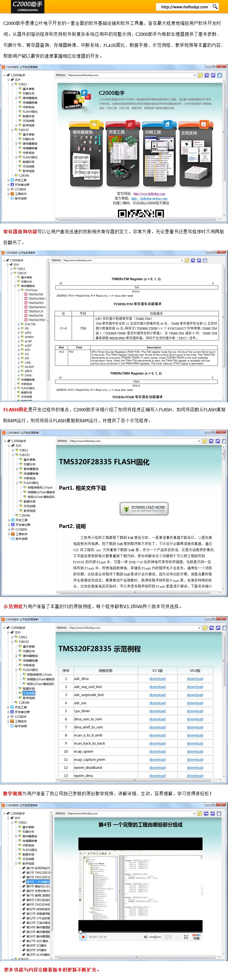
Task: Expand the SYSCTRL tree node
Action: 18,325
